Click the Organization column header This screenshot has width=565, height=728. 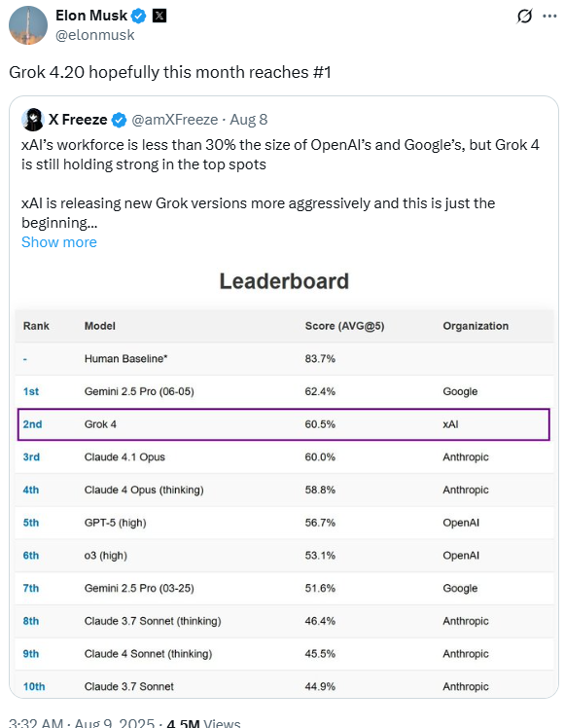pos(476,326)
